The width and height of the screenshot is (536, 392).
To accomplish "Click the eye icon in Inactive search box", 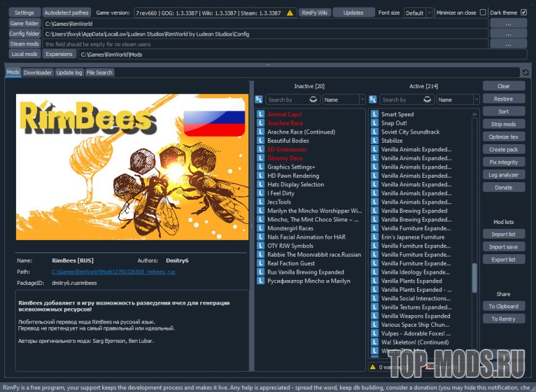I will coord(313,100).
